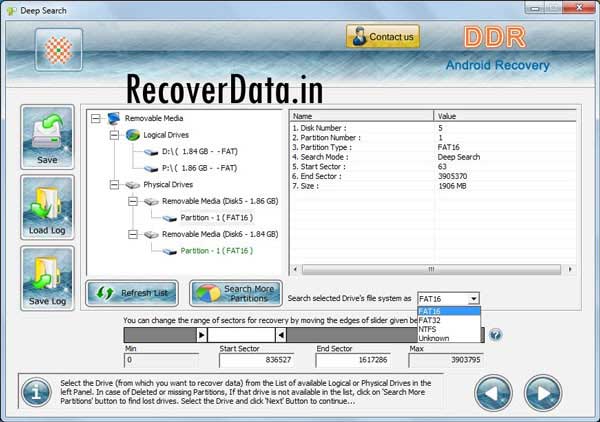Collapse the Removable Media root node
600x422 pixels.
pyautogui.click(x=96, y=118)
